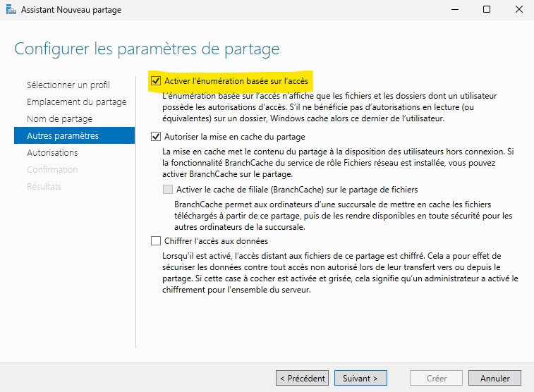This screenshot has width=534, height=392.
Task: Click the Précédent button
Action: 302,378
